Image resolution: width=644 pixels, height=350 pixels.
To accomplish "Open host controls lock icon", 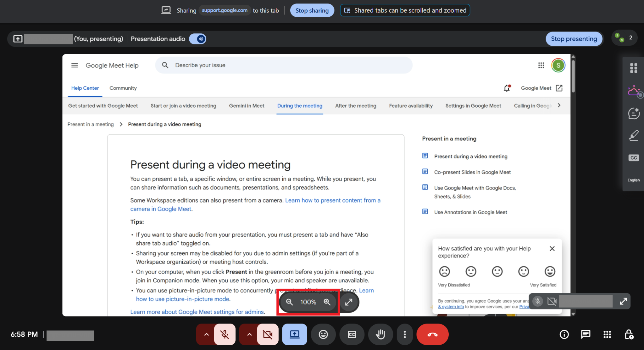I will click(629, 334).
